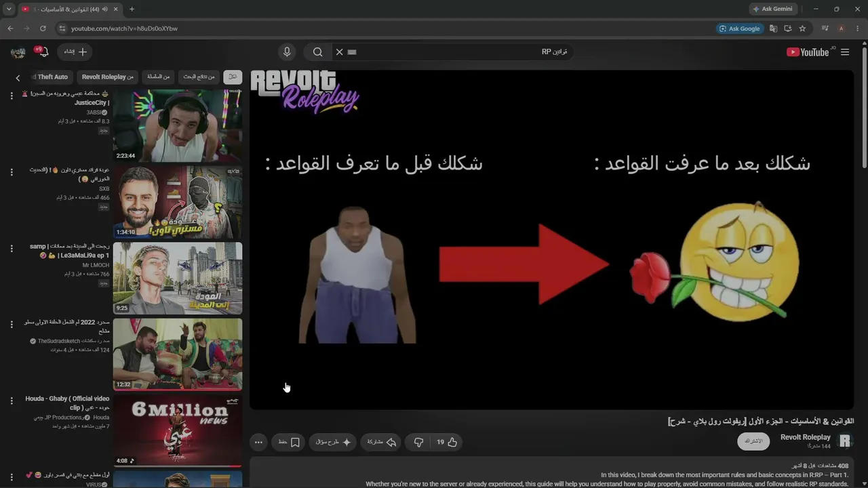Go back to the previous page
The height and width of the screenshot is (488, 868).
coord(10,28)
